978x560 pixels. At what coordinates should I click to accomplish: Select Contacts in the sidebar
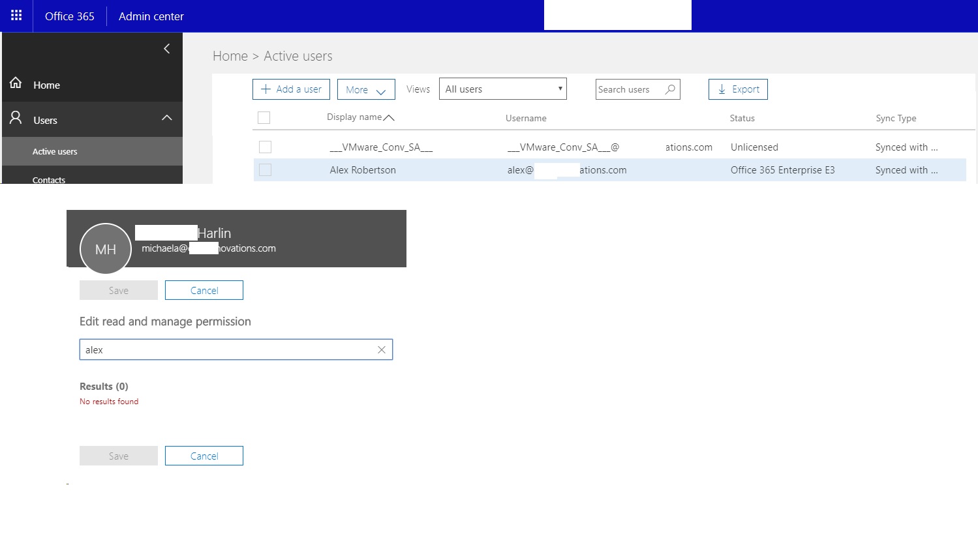pyautogui.click(x=49, y=178)
